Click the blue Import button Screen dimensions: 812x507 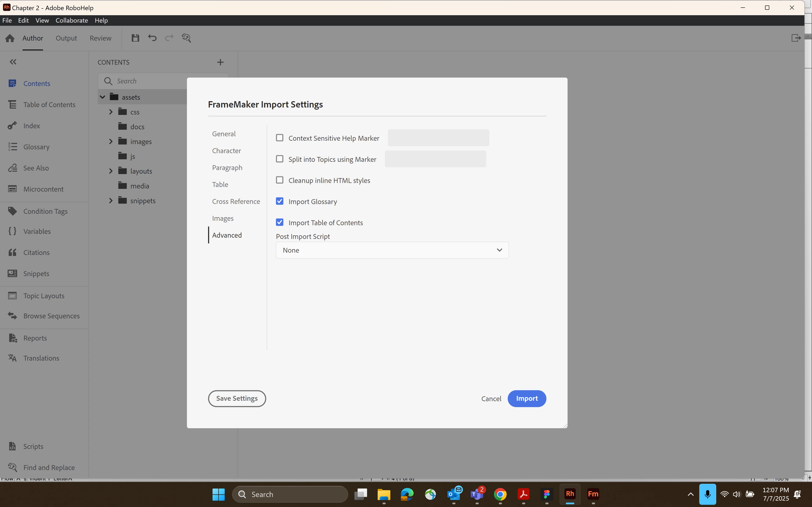tap(527, 398)
